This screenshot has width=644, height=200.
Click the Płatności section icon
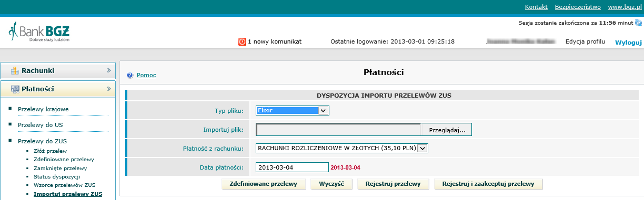(x=15, y=89)
